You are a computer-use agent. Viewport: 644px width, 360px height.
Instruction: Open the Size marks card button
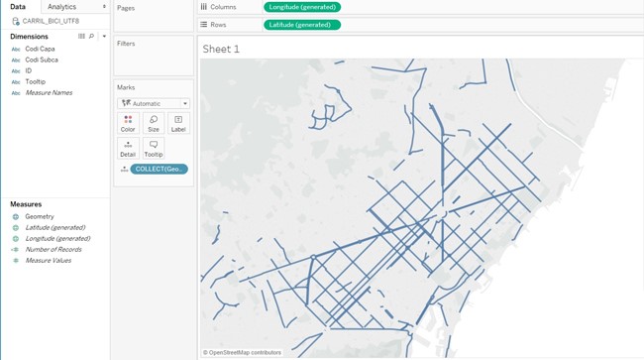154,123
